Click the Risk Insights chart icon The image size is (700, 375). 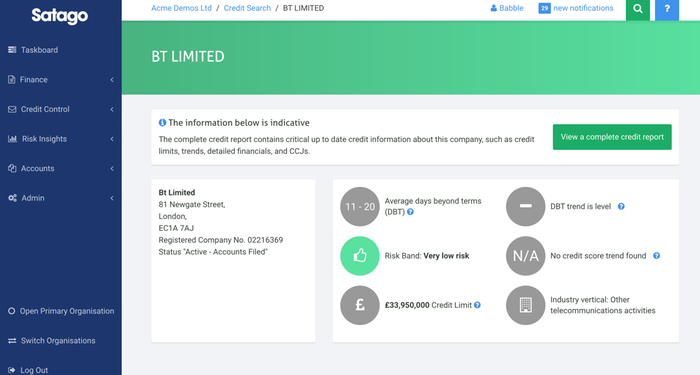point(12,139)
